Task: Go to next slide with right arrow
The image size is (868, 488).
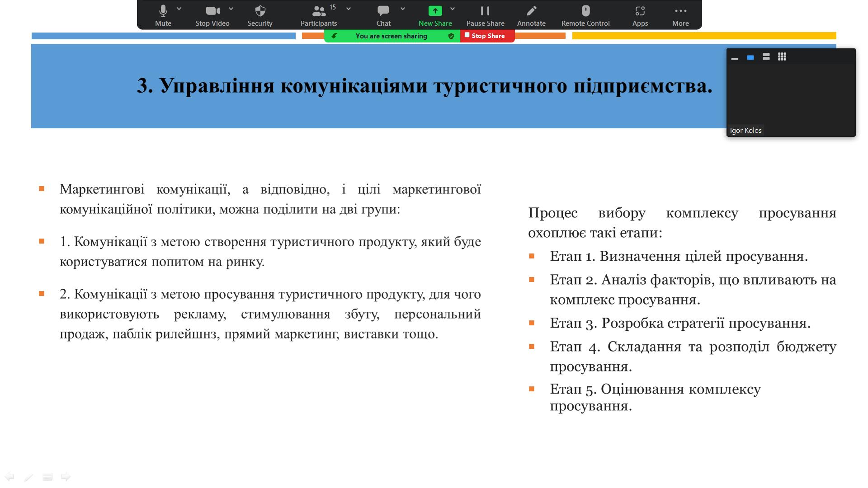Action: point(66,477)
